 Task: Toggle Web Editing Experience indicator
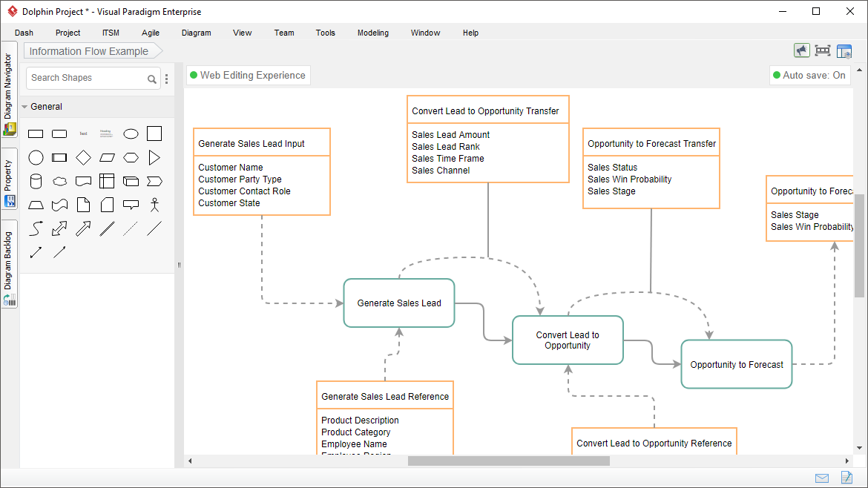248,75
